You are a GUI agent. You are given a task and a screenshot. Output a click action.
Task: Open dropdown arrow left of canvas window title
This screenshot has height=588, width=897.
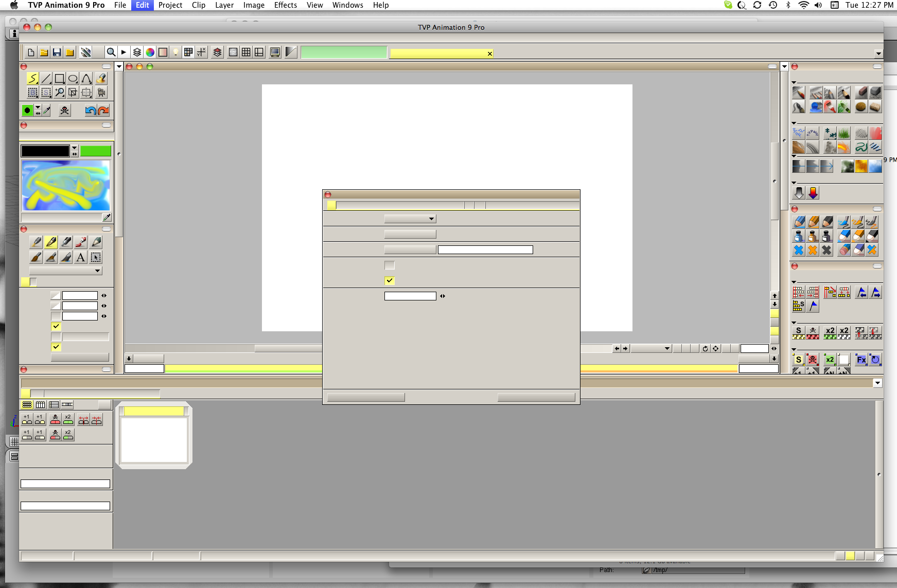(119, 66)
